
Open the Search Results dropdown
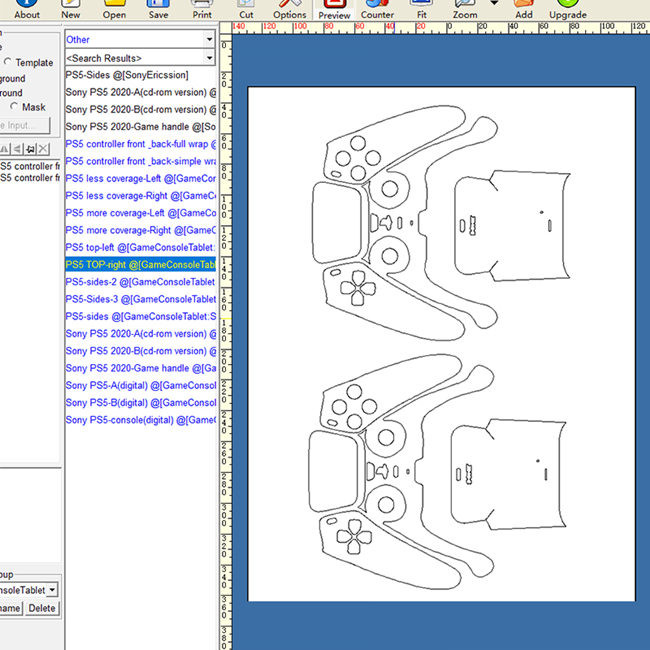point(209,58)
